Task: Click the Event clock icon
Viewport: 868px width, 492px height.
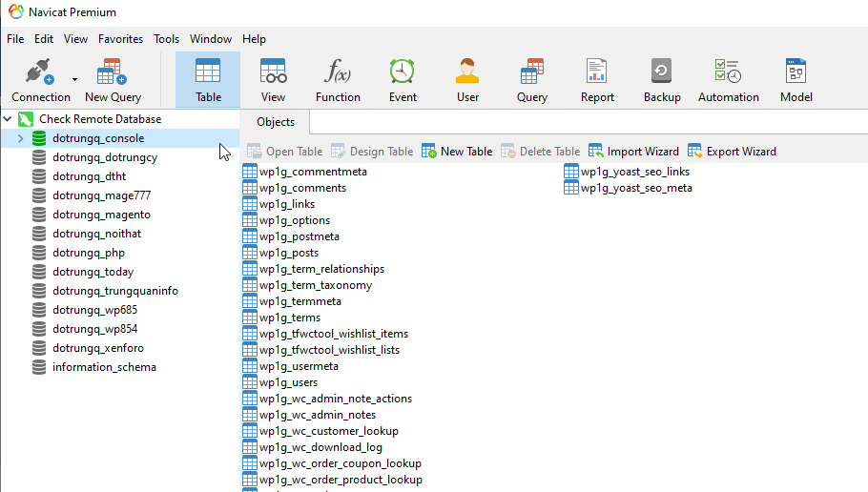Action: (x=403, y=72)
